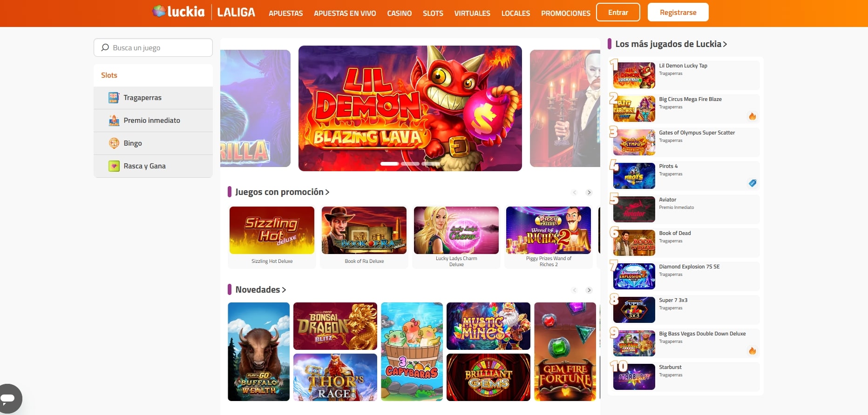This screenshot has height=415, width=868.
Task: Select the second banner carousel indicator
Action: [410, 164]
